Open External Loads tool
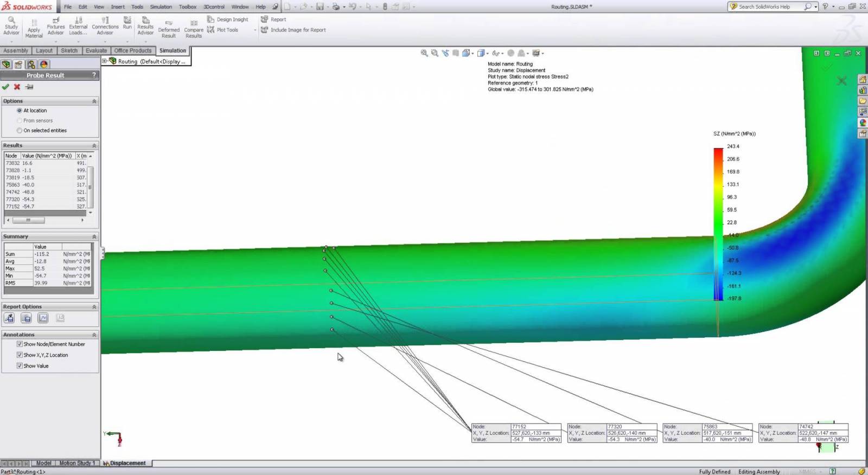The height and width of the screenshot is (475, 868). pyautogui.click(x=78, y=26)
